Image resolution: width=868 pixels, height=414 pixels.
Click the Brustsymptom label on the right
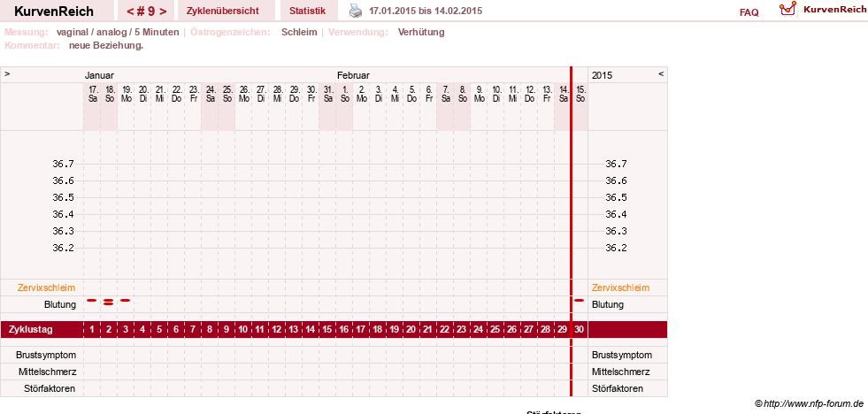tap(622, 355)
